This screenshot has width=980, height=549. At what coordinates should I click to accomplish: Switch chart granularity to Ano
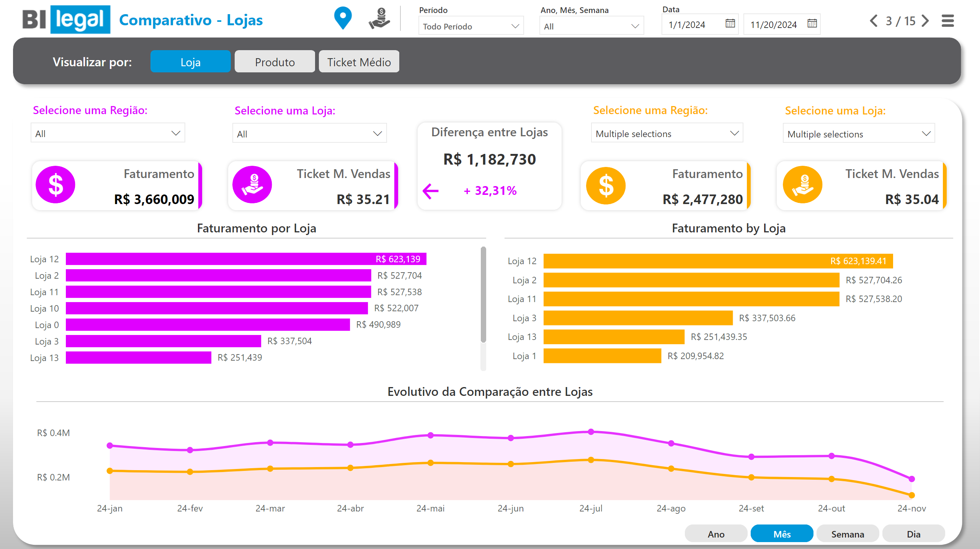[x=716, y=534]
